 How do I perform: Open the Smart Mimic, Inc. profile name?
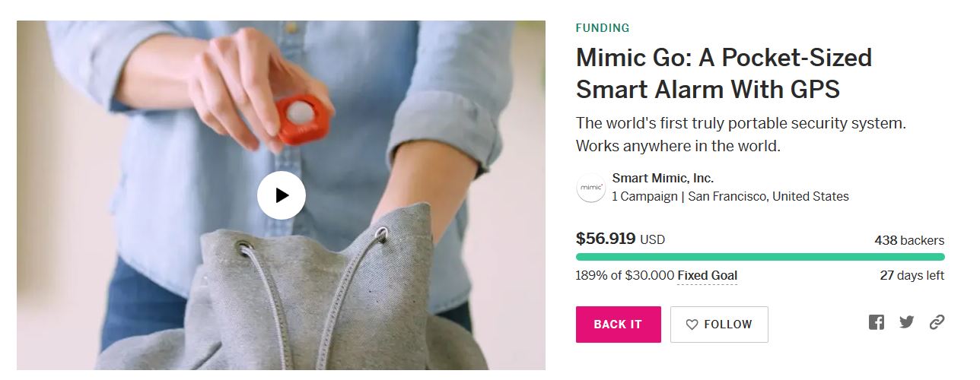662,179
